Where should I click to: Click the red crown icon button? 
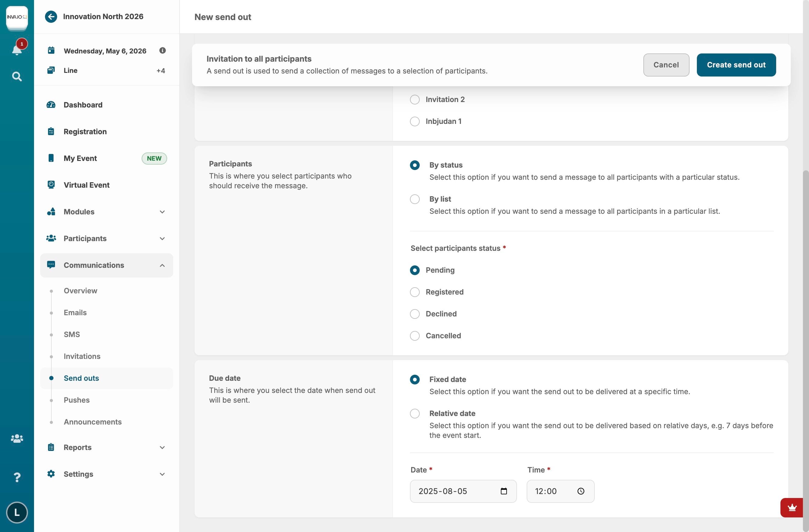pyautogui.click(x=792, y=507)
